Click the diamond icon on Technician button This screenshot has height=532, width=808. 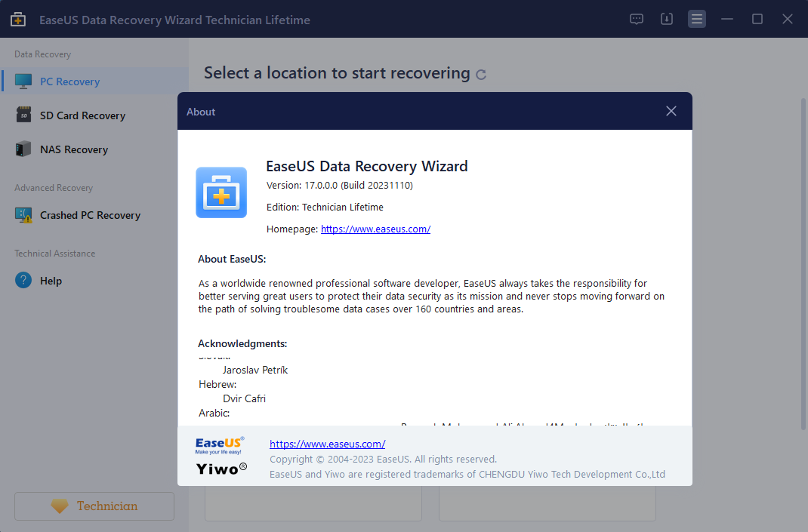click(59, 506)
